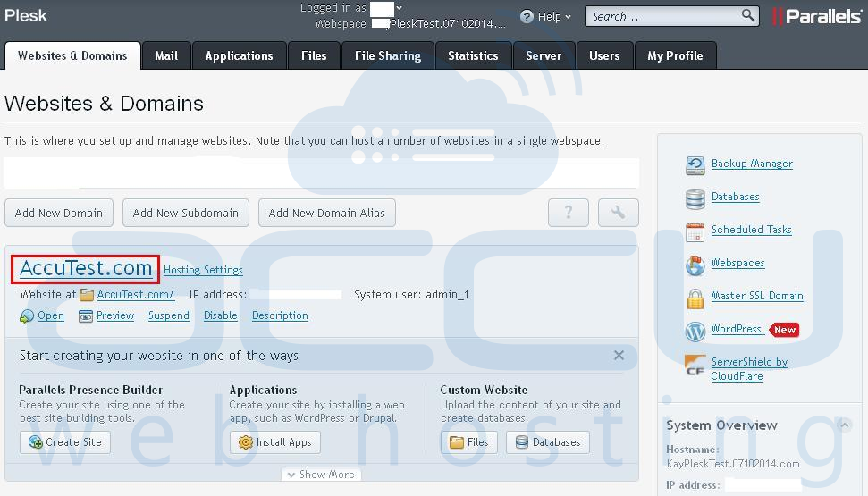Click the Open link
The width and height of the screenshot is (868, 496).
(x=51, y=315)
